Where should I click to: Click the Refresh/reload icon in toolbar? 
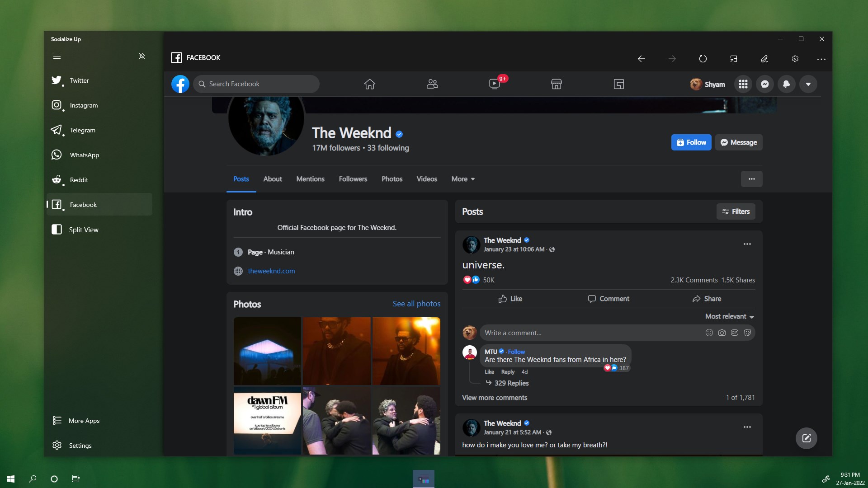[703, 58]
